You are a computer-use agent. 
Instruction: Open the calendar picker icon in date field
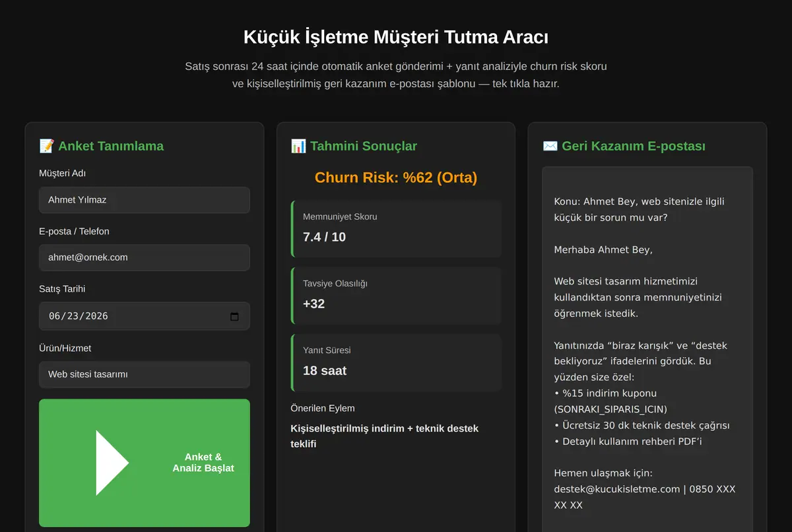coord(234,316)
